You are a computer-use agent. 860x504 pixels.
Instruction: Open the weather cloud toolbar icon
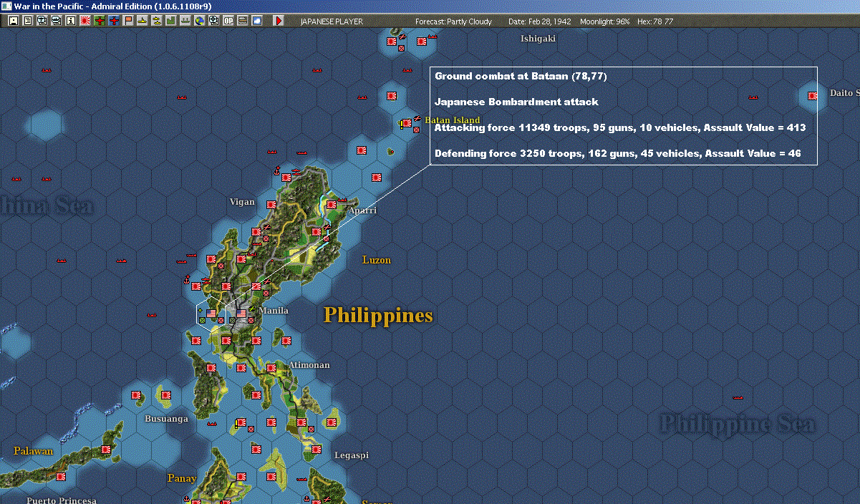pos(257,21)
